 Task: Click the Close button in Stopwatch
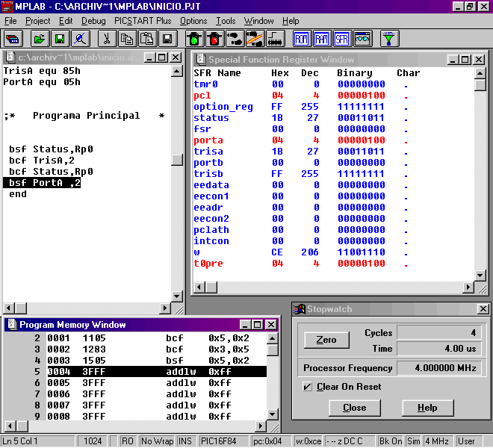[x=354, y=408]
